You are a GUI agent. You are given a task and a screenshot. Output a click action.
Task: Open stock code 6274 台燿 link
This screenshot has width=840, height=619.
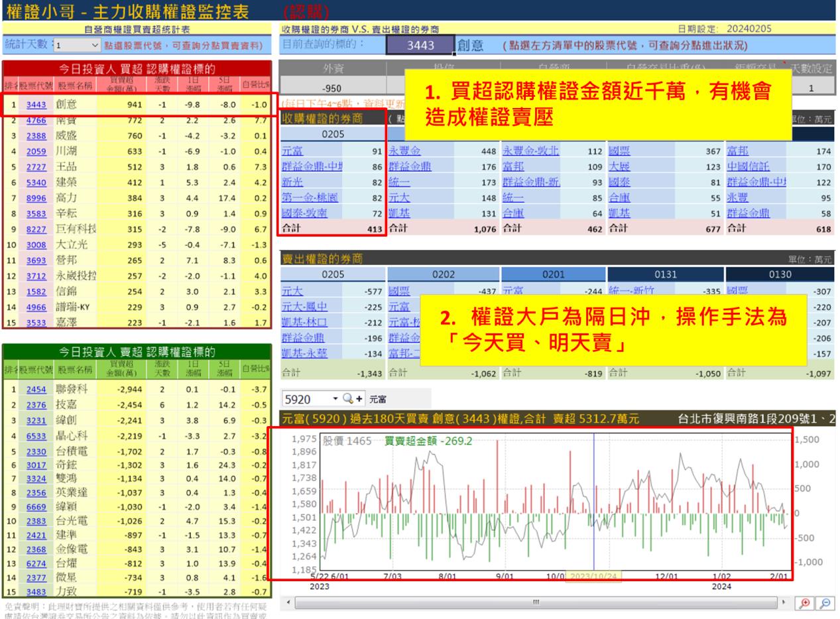36,563
